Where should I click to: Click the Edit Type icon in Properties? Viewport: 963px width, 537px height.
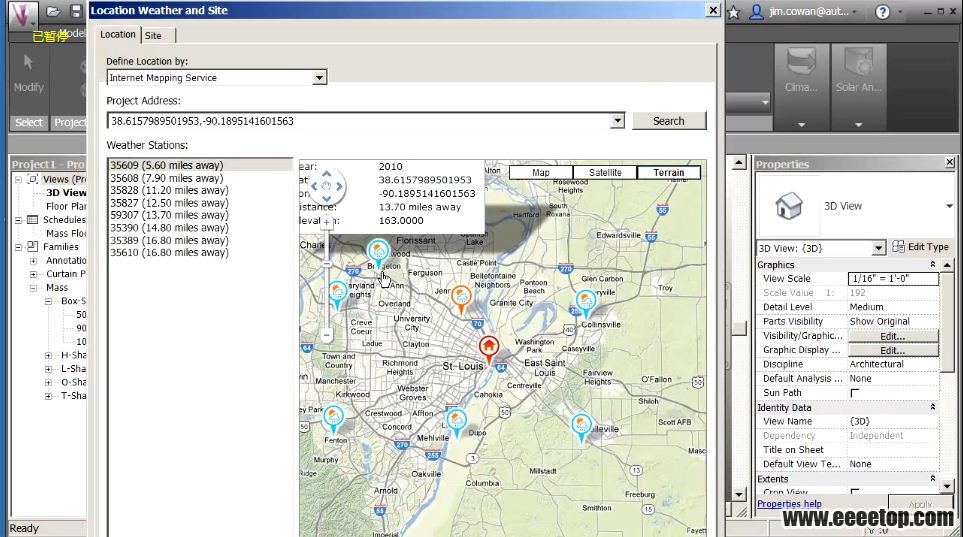899,246
